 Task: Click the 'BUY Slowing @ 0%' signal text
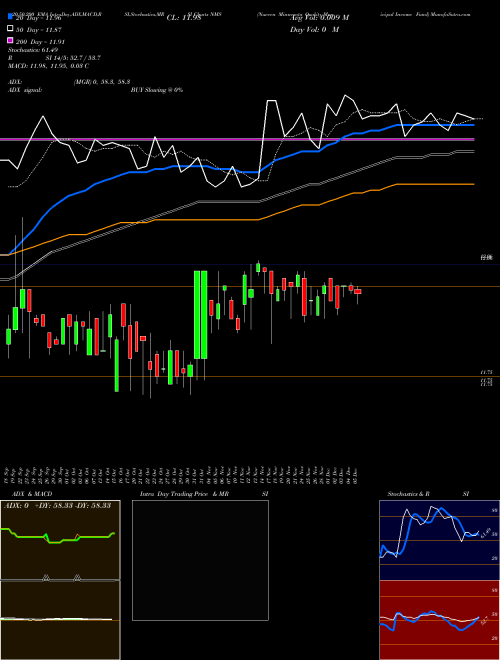click(157, 90)
